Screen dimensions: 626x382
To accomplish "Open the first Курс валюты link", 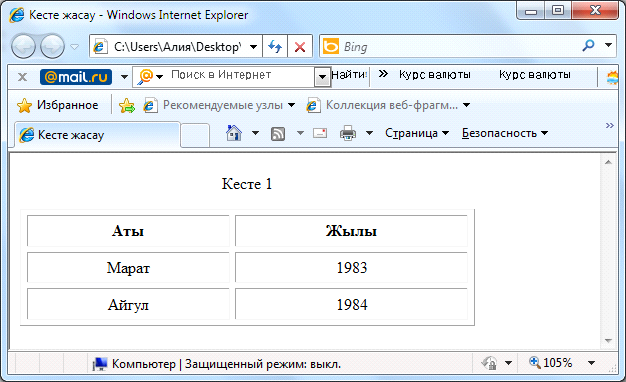I will tap(435, 75).
